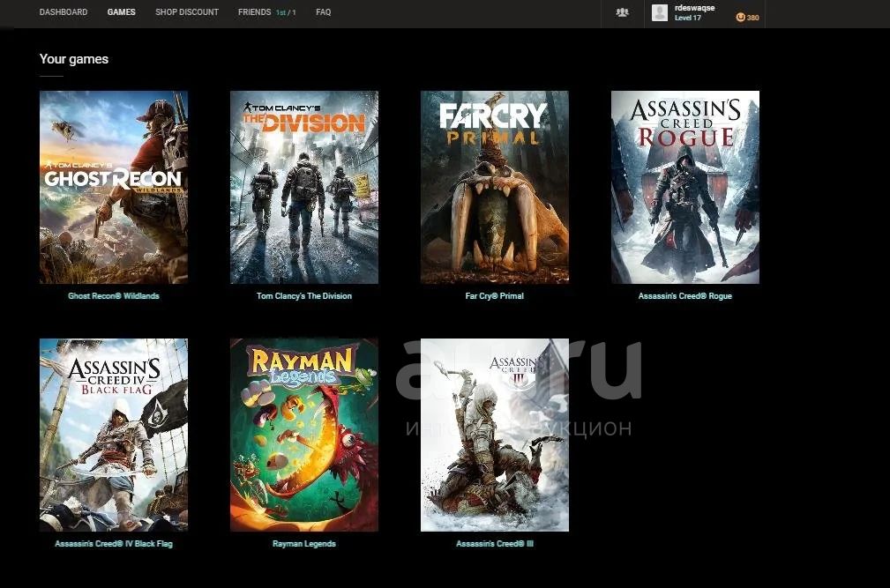Go to Shop Discount section
The width and height of the screenshot is (890, 588).
click(187, 12)
